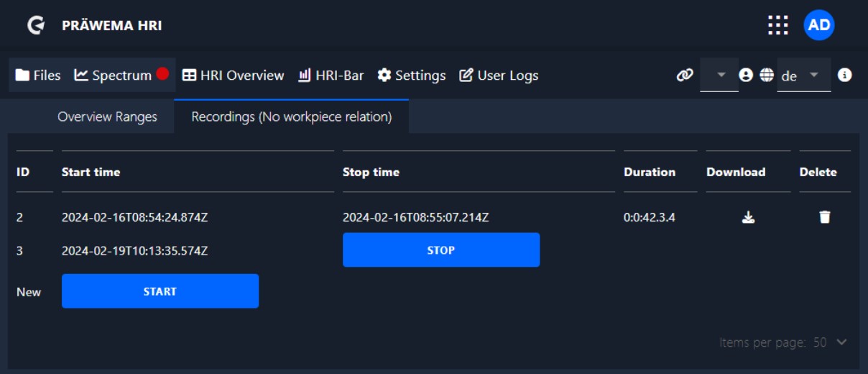Open the info circle icon
Viewport: 868px width, 374px height.
845,75
